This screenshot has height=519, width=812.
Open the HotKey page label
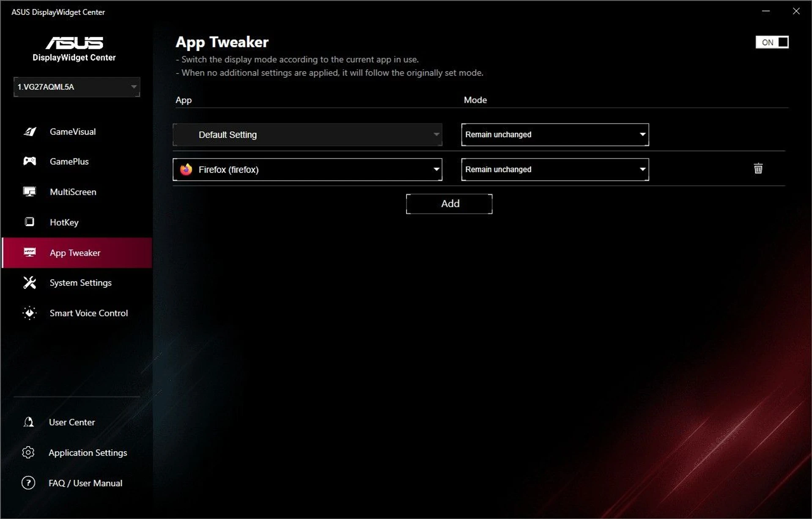pyautogui.click(x=64, y=222)
